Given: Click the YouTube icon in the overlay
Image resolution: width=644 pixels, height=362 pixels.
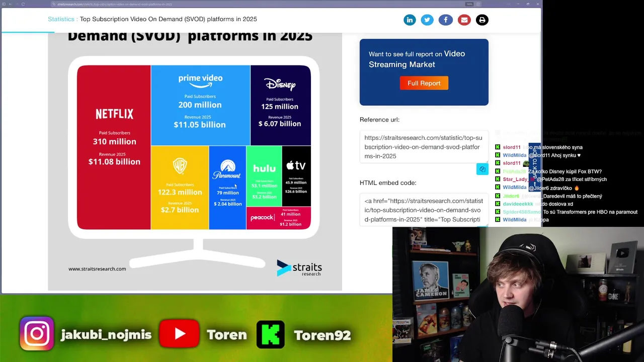Looking at the screenshot, I should pyautogui.click(x=179, y=334).
